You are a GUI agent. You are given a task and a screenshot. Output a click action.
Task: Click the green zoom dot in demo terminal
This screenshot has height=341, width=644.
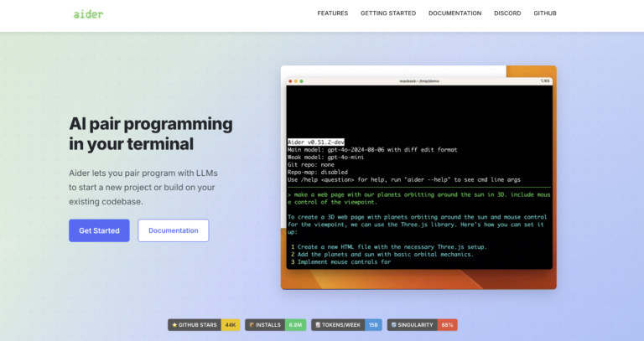click(x=301, y=81)
